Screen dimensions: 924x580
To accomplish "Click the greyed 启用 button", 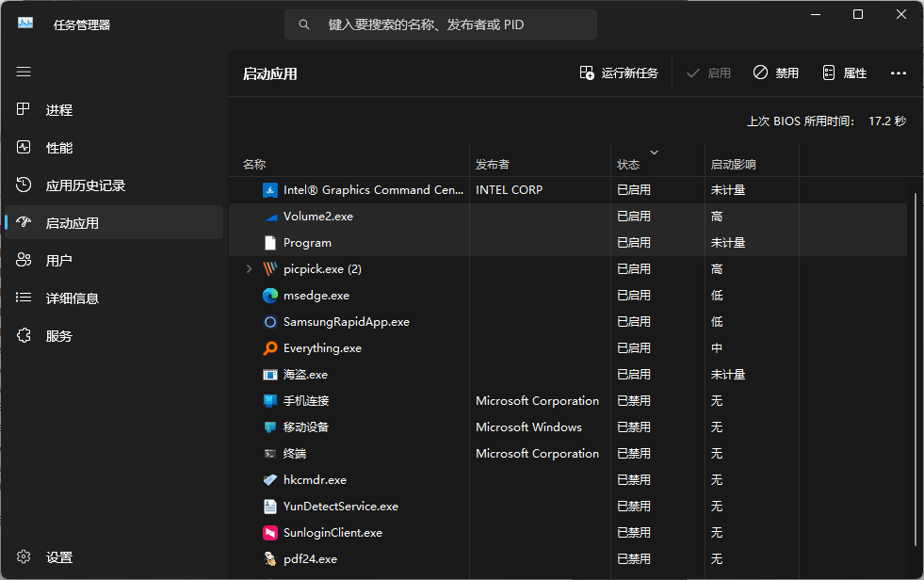I will click(x=709, y=73).
